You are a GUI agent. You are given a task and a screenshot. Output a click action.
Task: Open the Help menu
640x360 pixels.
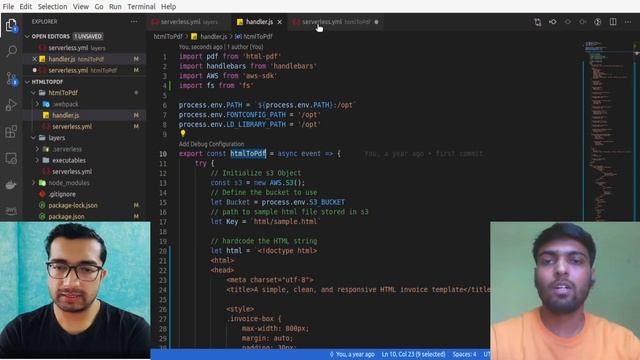168,7
